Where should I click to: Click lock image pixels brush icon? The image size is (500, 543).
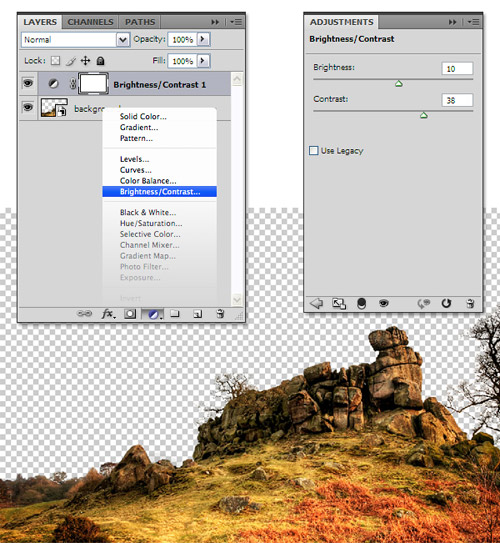71,61
